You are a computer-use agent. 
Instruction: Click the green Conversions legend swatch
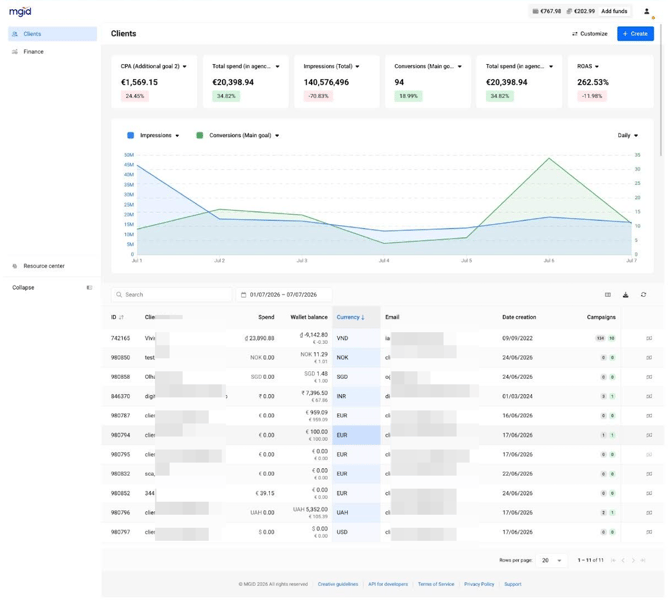[x=200, y=135]
